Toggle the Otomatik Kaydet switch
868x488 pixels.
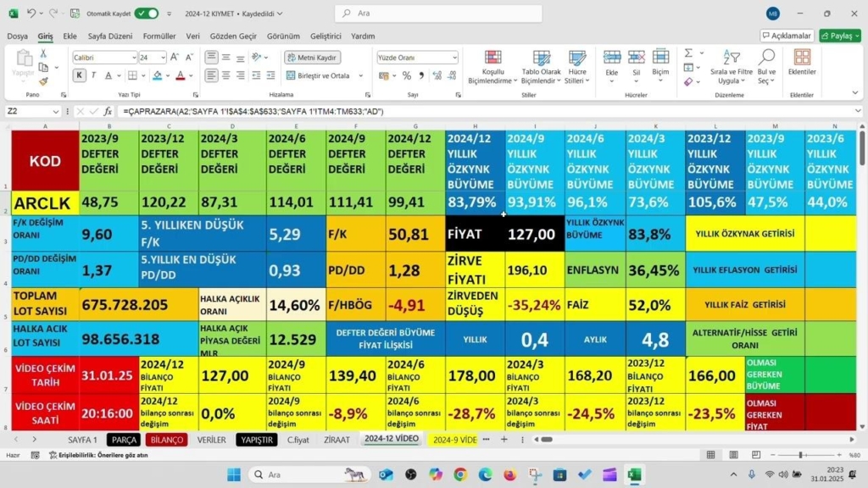coord(146,14)
